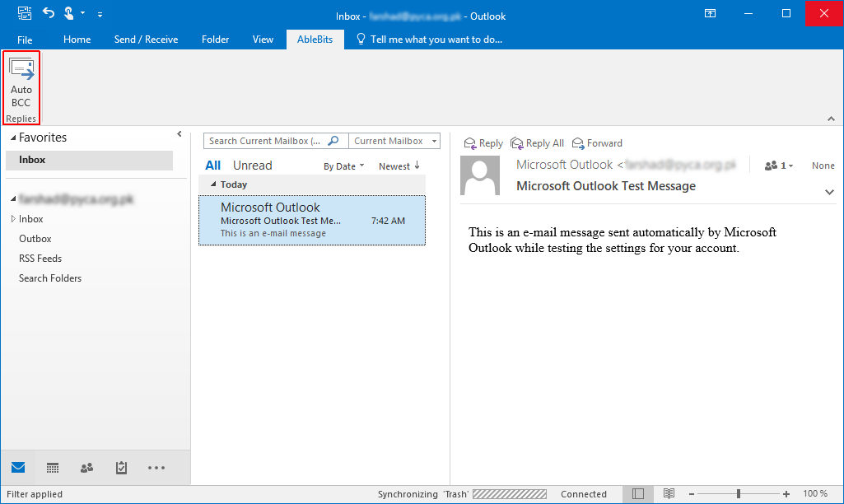Switch to the AbleBits ribbon tab
This screenshot has width=844, height=504.
315,39
